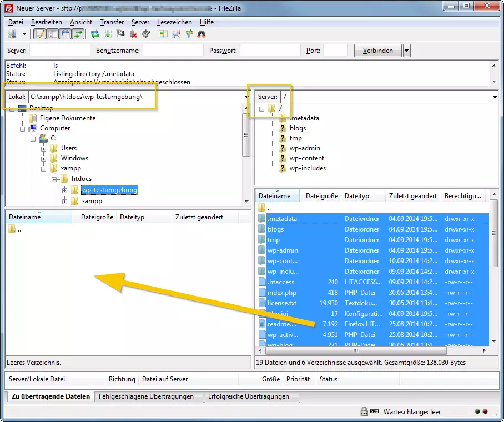
Task: Click the Port input field
Action: 336,51
